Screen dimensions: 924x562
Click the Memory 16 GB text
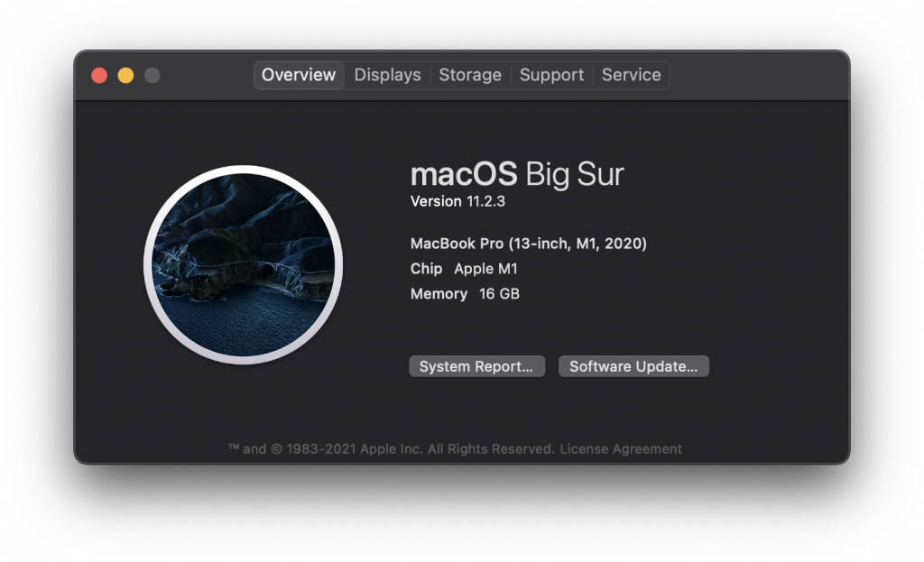tap(465, 294)
